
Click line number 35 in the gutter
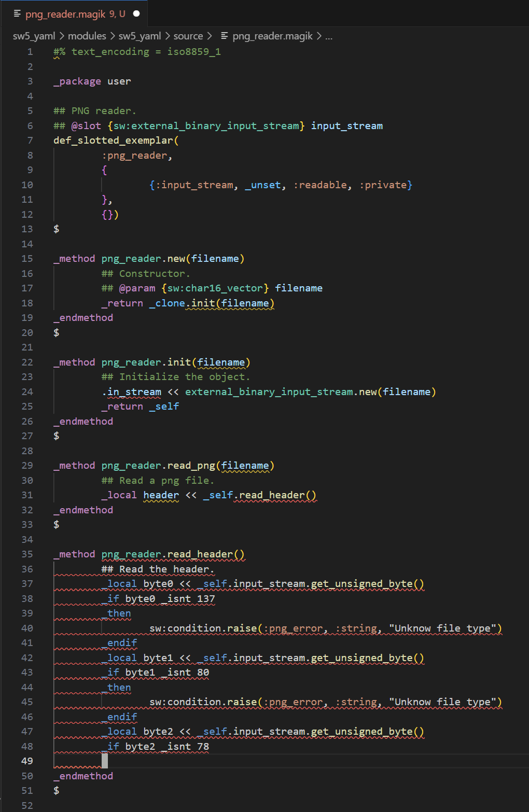pyautogui.click(x=27, y=554)
